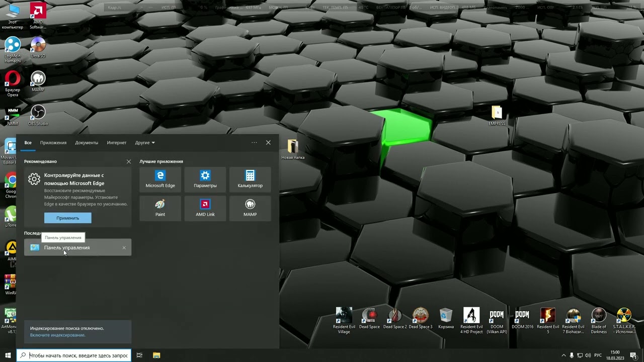
Task: Open MAMP desktop shortcut
Action: (x=38, y=81)
